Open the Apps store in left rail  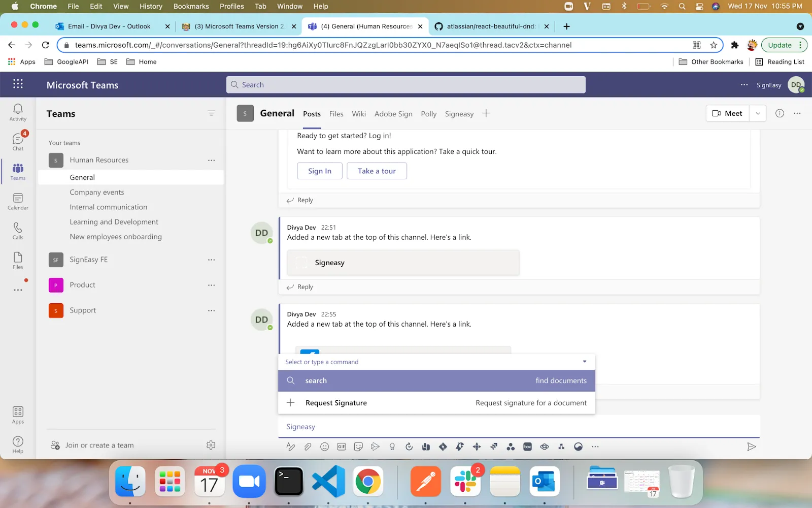(x=18, y=415)
